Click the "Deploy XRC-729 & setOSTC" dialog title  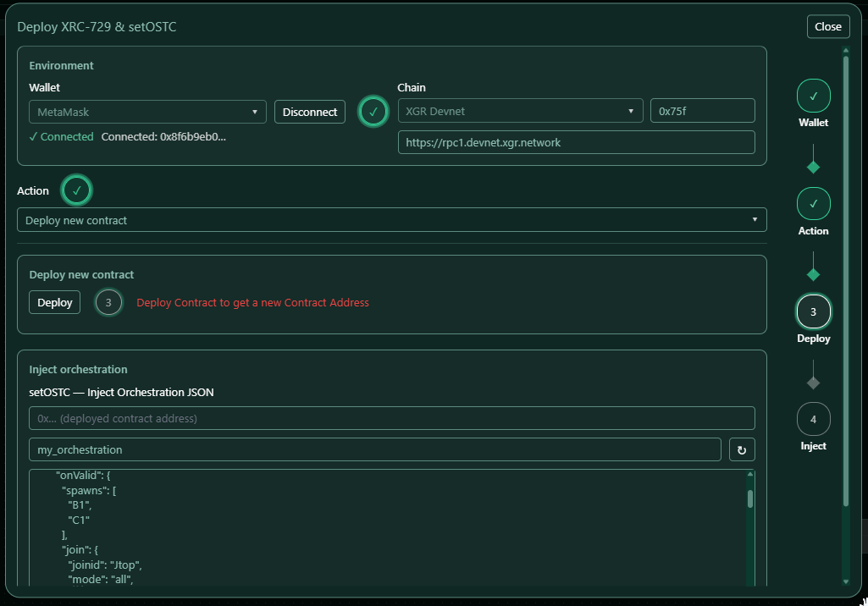(x=97, y=26)
